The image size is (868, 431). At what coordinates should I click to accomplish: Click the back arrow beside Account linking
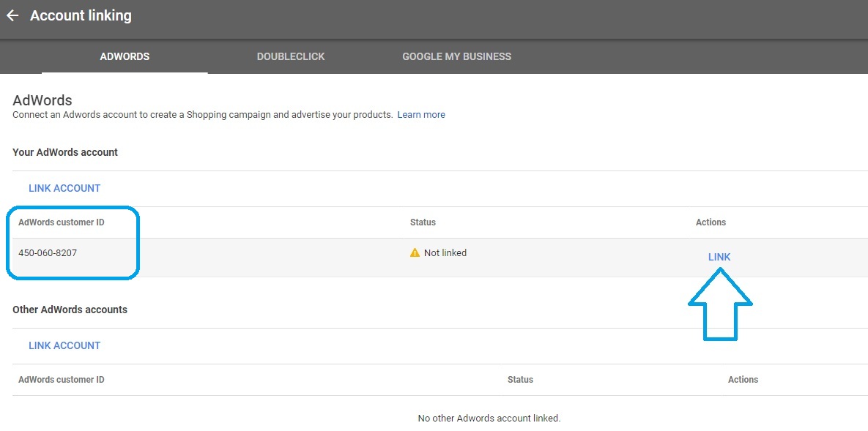(12, 16)
